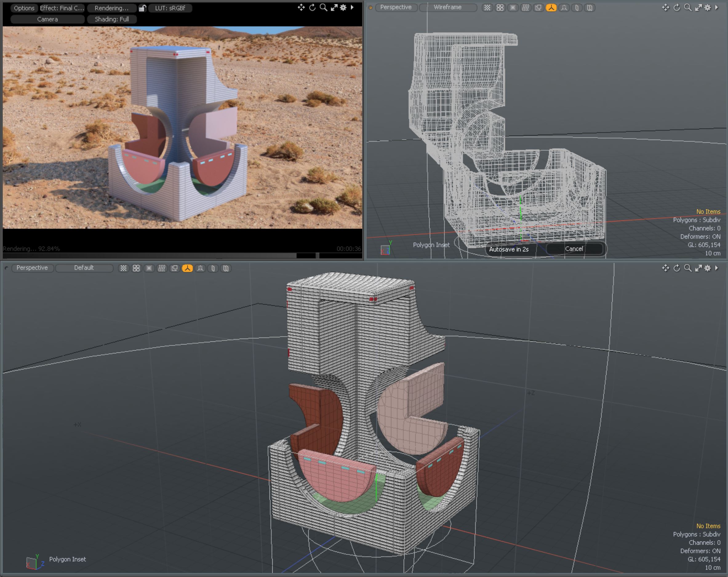This screenshot has height=577, width=728.
Task: Click the render progress bar
Action: [x=182, y=256]
